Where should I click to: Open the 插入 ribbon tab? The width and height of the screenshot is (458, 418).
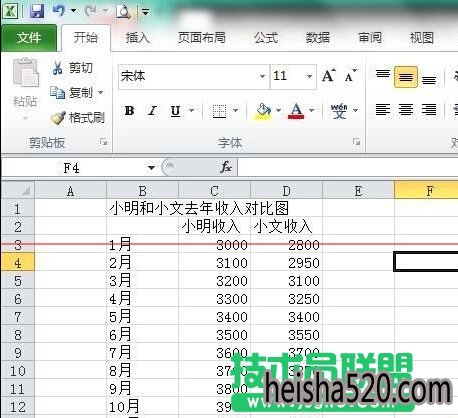pos(137,38)
